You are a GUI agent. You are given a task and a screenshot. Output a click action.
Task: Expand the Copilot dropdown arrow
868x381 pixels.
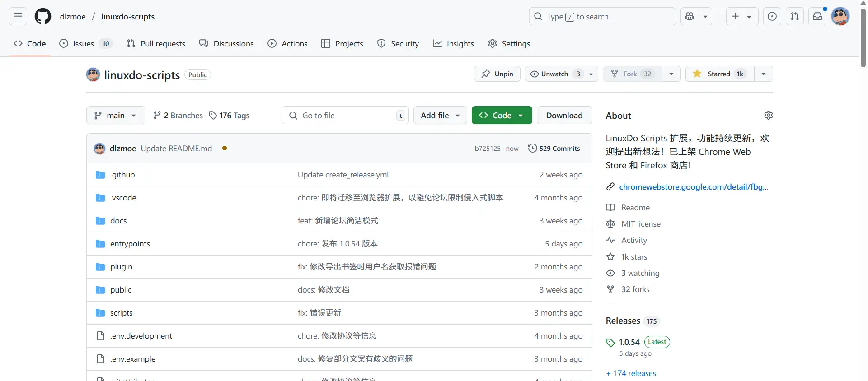point(705,17)
